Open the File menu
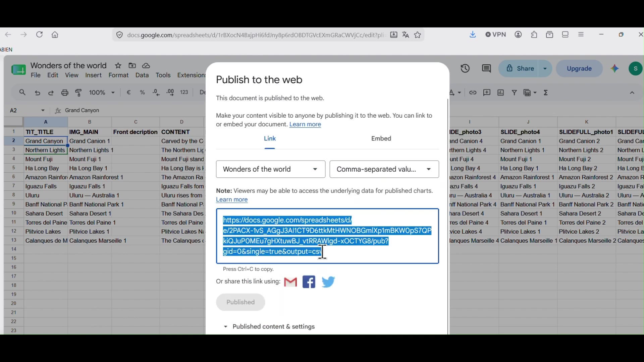The height and width of the screenshot is (362, 644). pos(36,75)
